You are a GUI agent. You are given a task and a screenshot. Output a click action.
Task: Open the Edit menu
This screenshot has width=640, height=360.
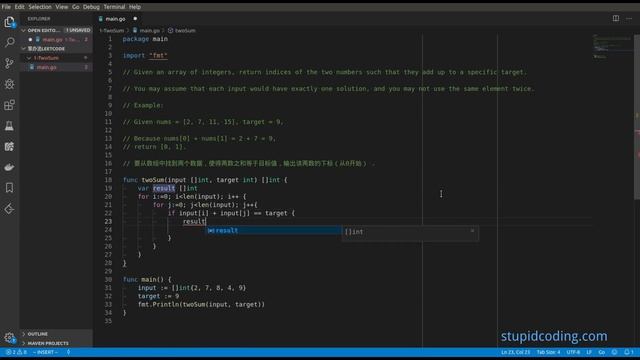(19, 7)
